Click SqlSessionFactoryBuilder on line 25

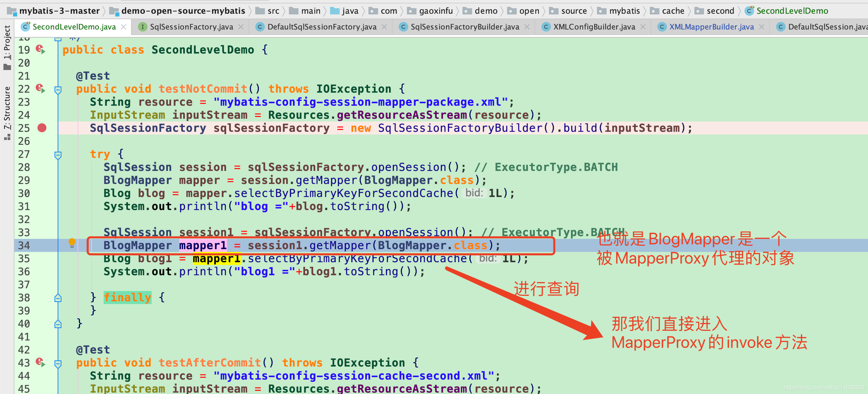460,128
